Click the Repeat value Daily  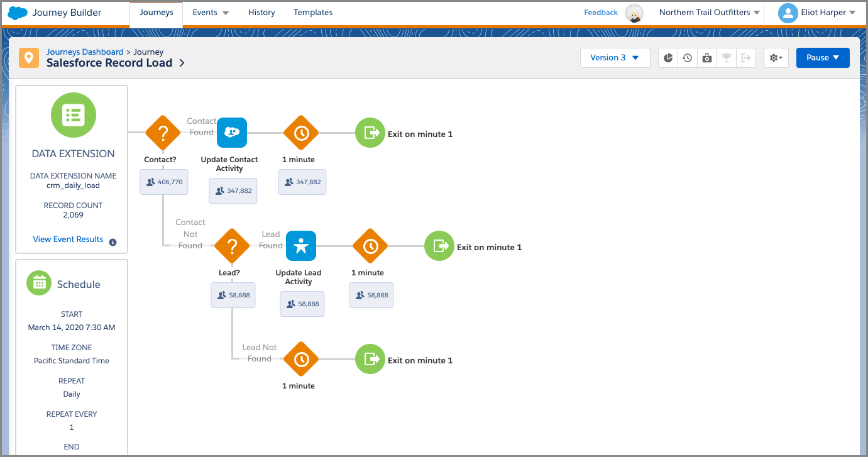point(72,394)
